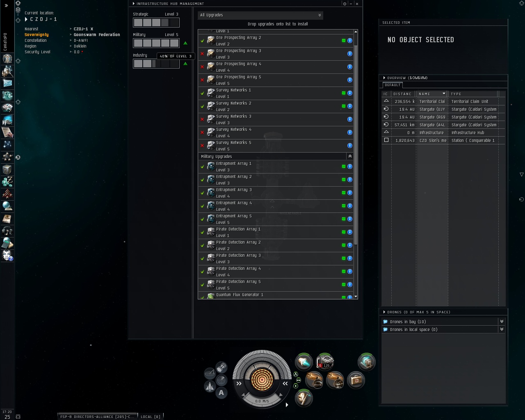Screen dimensions: 525x420
Task: Click the 0.0 M/S speed gauge
Action: (262, 401)
